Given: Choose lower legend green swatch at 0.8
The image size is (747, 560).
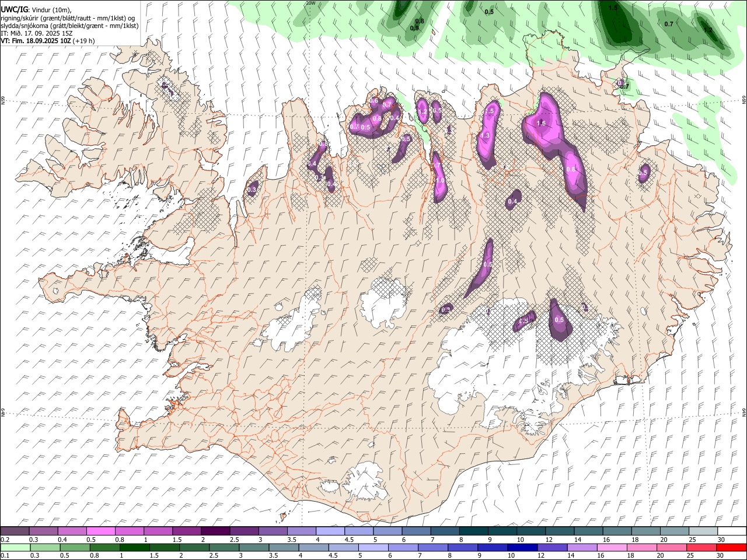Looking at the screenshot, I should (105, 547).
